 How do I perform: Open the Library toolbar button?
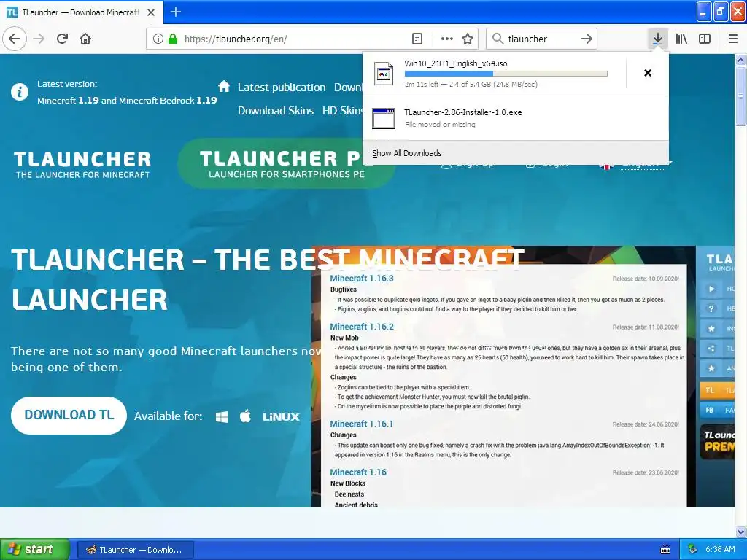coord(681,39)
